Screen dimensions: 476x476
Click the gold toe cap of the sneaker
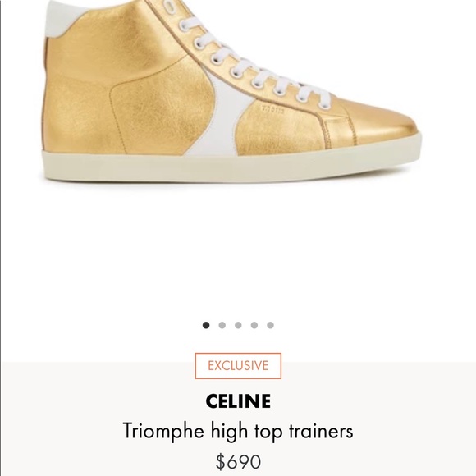[x=386, y=123]
